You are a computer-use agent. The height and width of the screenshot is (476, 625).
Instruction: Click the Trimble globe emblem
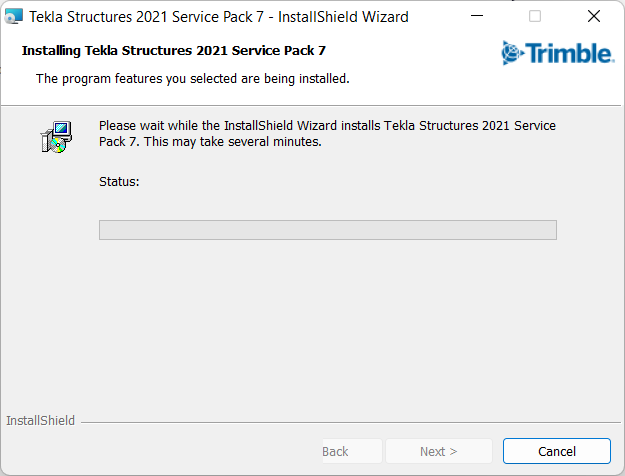512,52
